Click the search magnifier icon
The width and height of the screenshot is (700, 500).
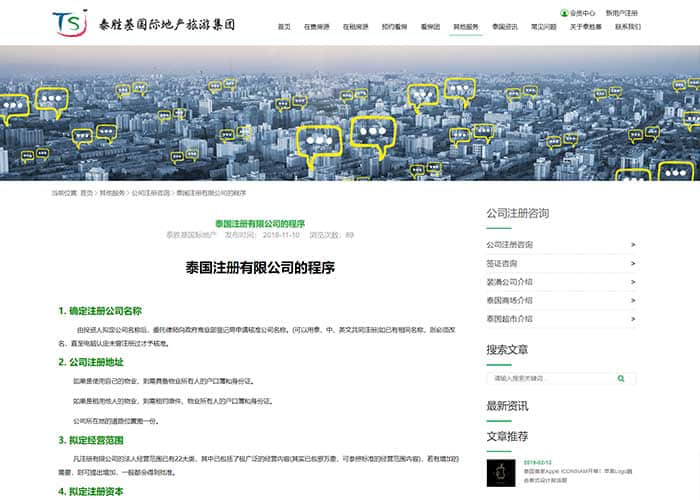pos(621,379)
